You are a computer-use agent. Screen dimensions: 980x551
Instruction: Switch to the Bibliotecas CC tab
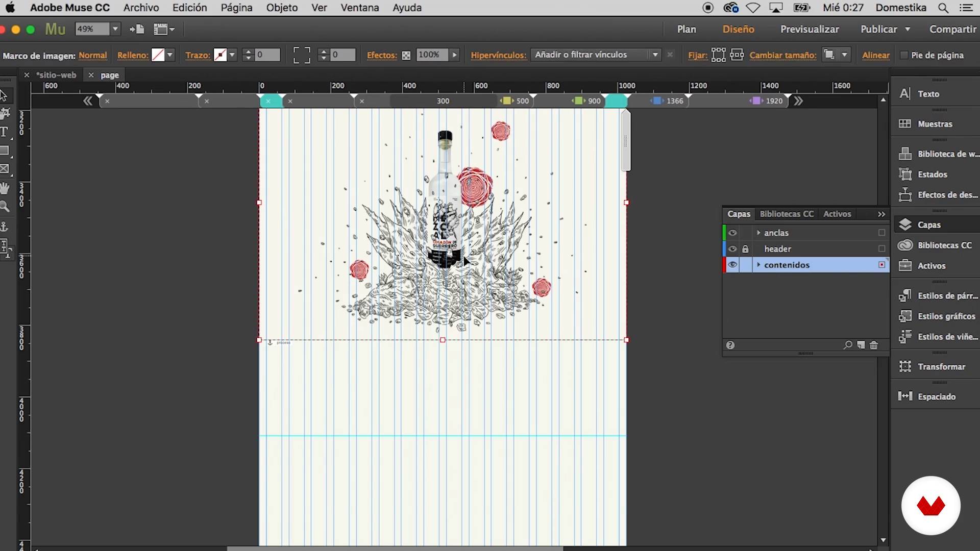pos(787,214)
